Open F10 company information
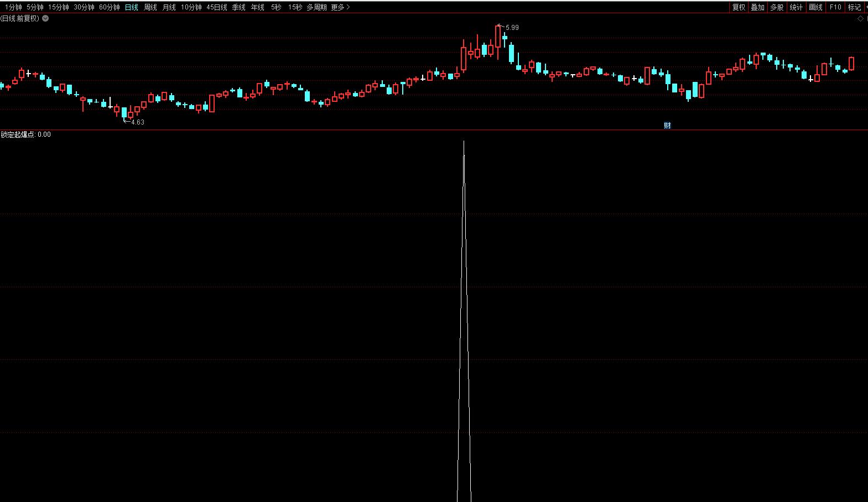The height and width of the screenshot is (502, 868). click(835, 7)
